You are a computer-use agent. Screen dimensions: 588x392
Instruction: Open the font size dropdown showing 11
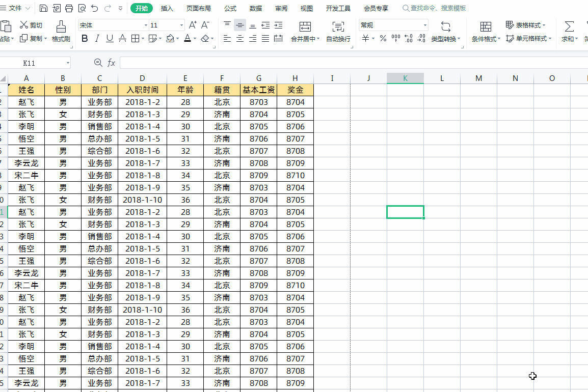click(181, 25)
